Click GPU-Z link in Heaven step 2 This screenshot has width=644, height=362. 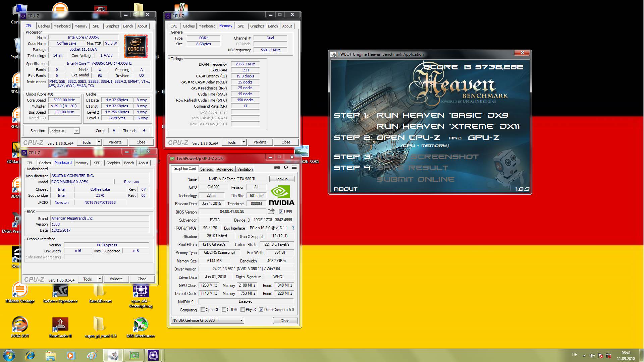(483, 138)
